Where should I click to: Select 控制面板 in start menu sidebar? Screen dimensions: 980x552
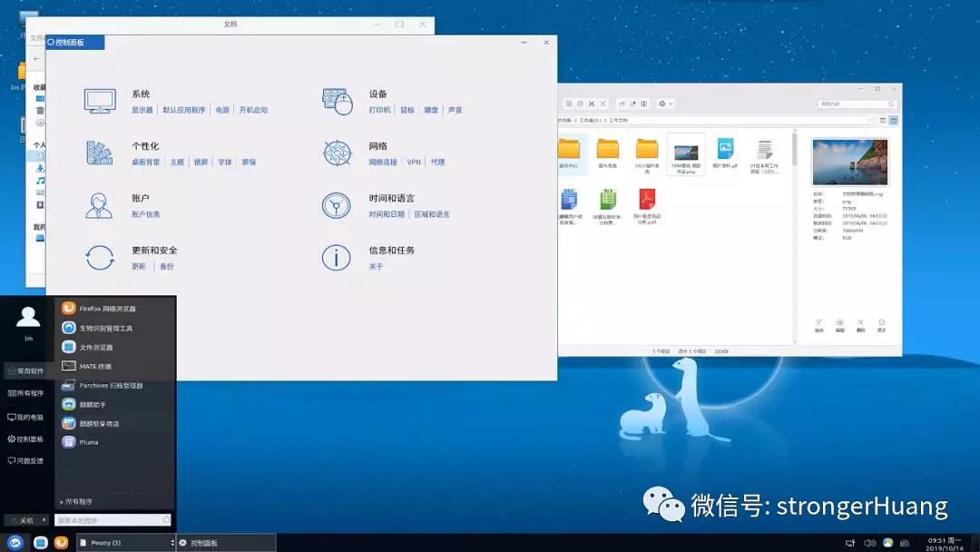click(25, 439)
